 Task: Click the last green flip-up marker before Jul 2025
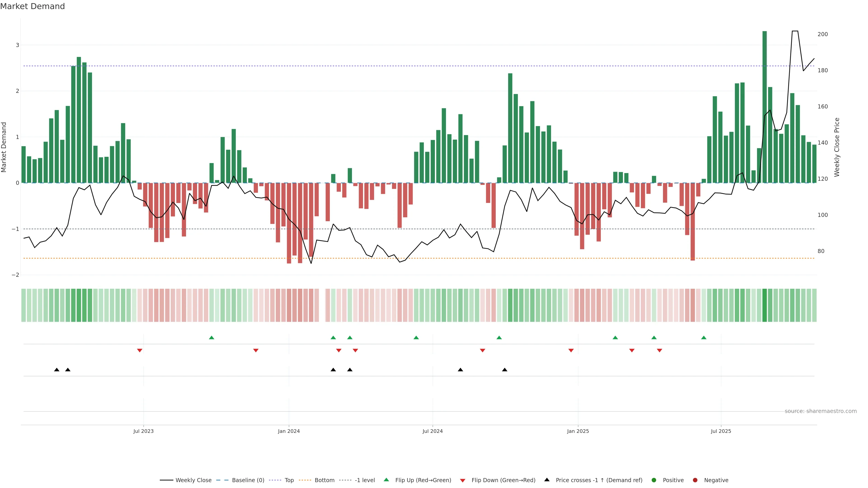pos(704,338)
